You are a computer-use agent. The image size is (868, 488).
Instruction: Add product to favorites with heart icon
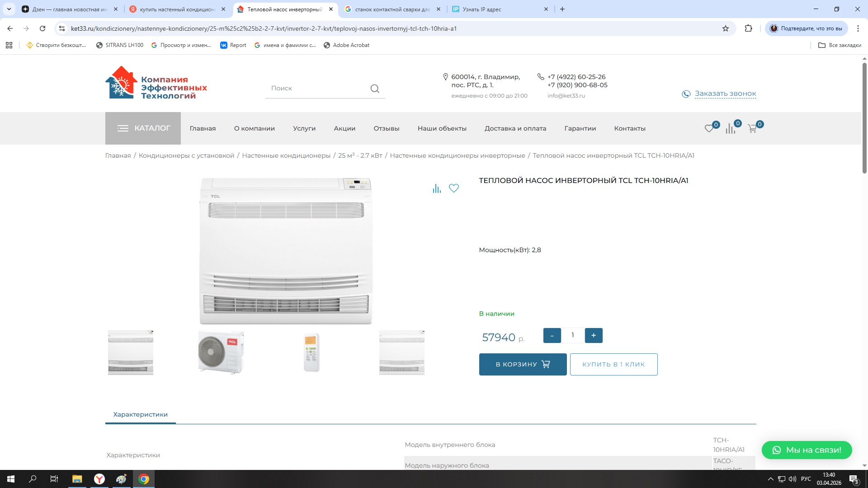point(454,188)
